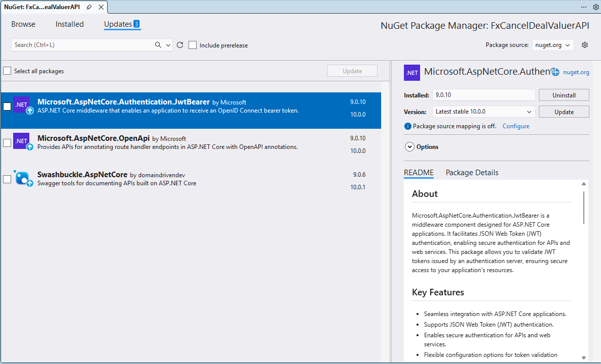Open the Package source dropdown
The image size is (601, 364).
tap(552, 45)
